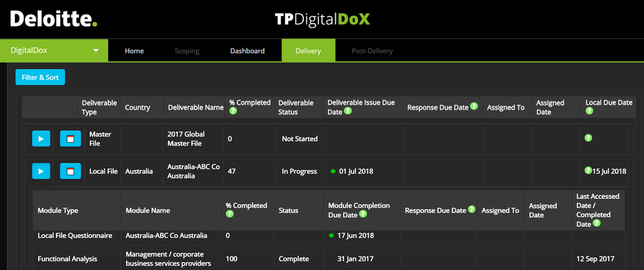Click the Functional Analysis module type

67,259
